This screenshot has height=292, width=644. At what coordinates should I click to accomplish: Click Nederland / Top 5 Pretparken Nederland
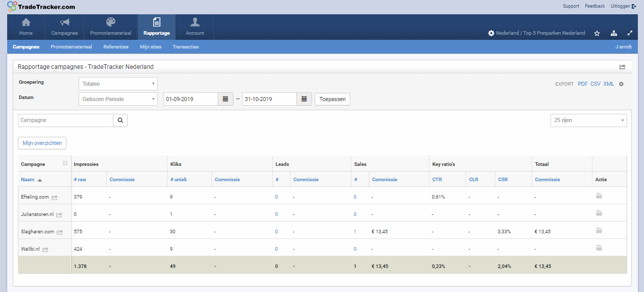[541, 33]
